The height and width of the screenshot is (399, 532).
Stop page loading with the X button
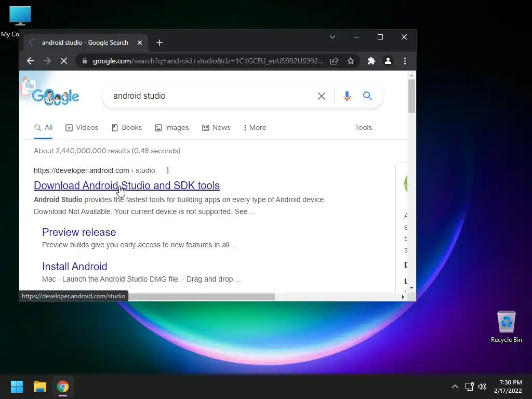coord(64,61)
